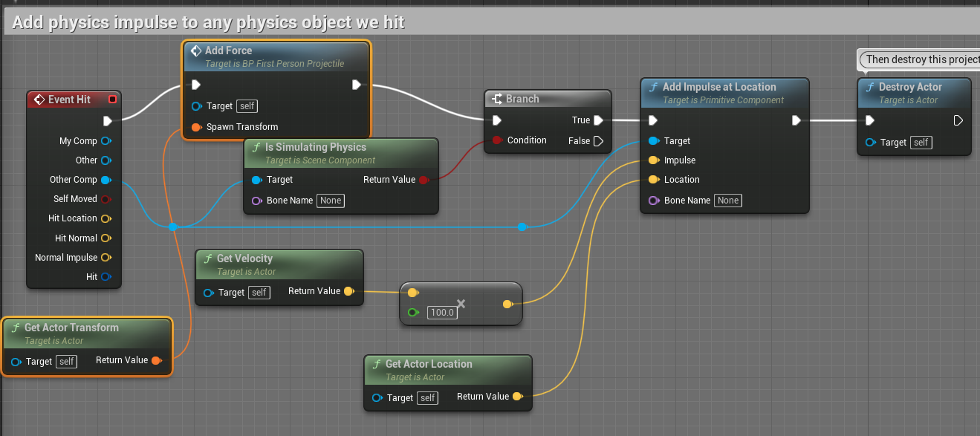Click the Event Hit red delegate pin

pos(112,100)
